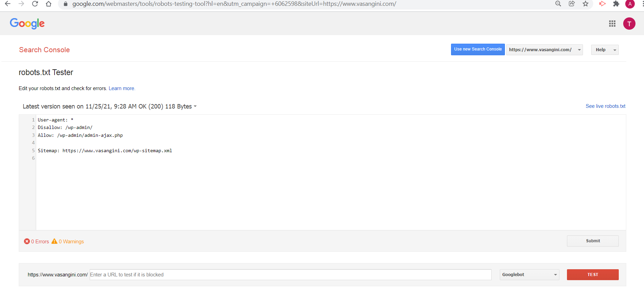The height and width of the screenshot is (288, 644).
Task: Click the 0 Warnings label
Action: 71,242
